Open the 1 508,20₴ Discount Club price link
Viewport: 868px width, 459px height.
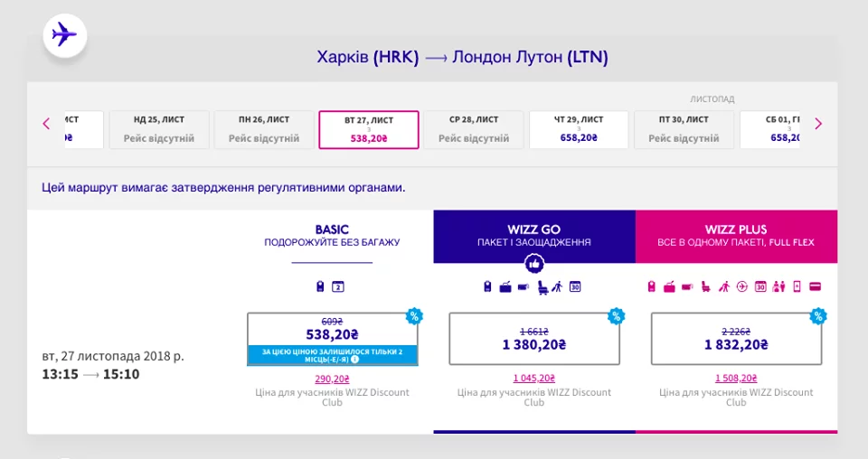(736, 379)
